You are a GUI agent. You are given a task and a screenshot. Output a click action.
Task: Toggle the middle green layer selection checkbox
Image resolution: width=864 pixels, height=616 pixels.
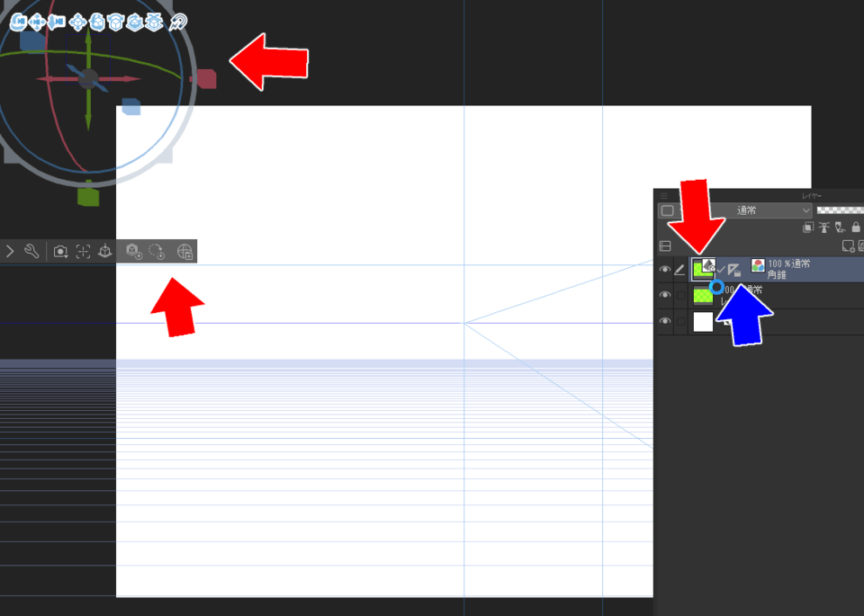(x=681, y=296)
